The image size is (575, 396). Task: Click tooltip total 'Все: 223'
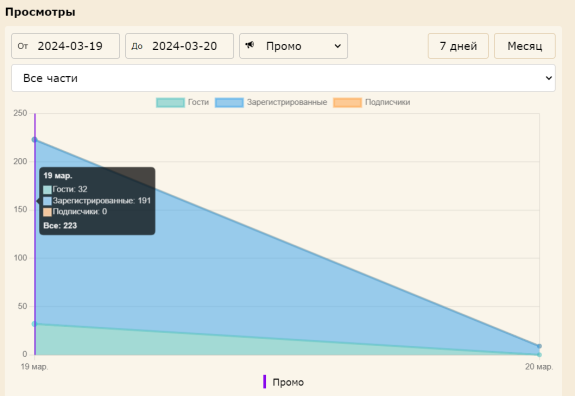(60, 226)
